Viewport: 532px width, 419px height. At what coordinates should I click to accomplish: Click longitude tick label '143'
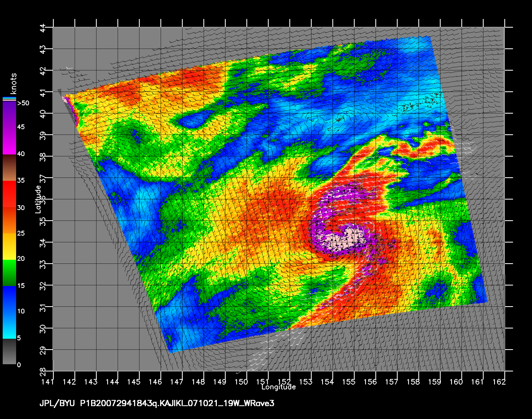point(91,382)
